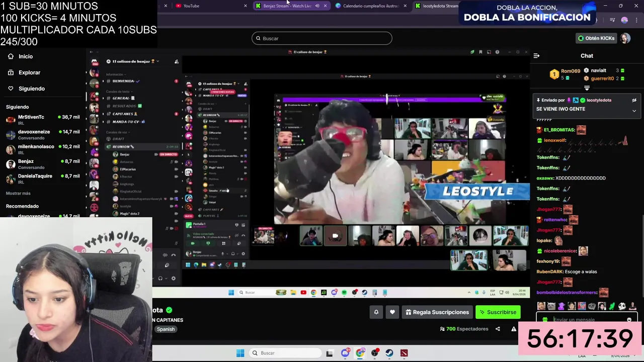644x362 pixels.
Task: Click rottenwho username in chat
Action: click(554, 220)
